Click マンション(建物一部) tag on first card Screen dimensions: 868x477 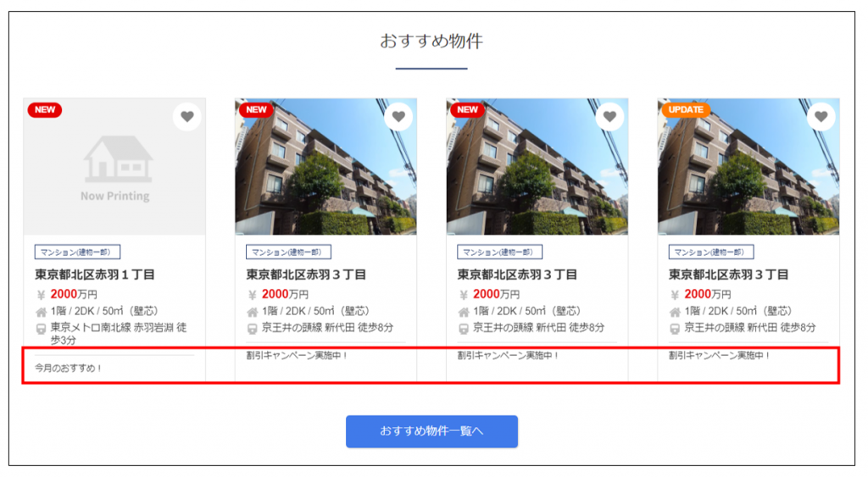(77, 252)
